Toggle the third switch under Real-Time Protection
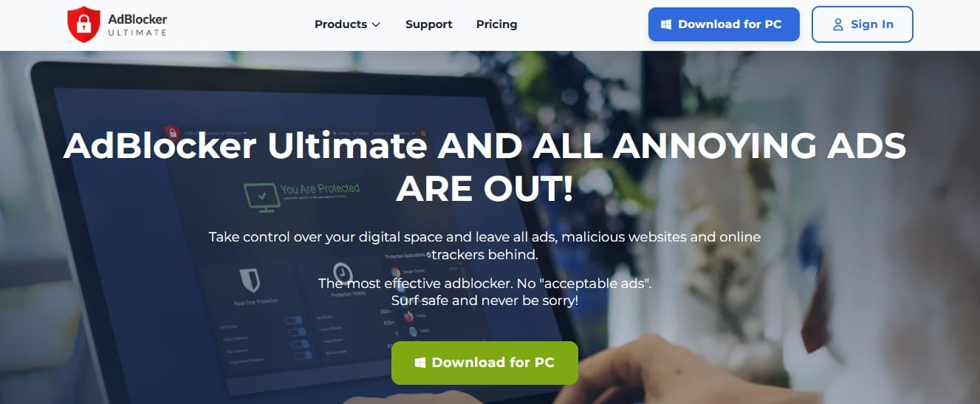The image size is (980, 404). point(299,344)
